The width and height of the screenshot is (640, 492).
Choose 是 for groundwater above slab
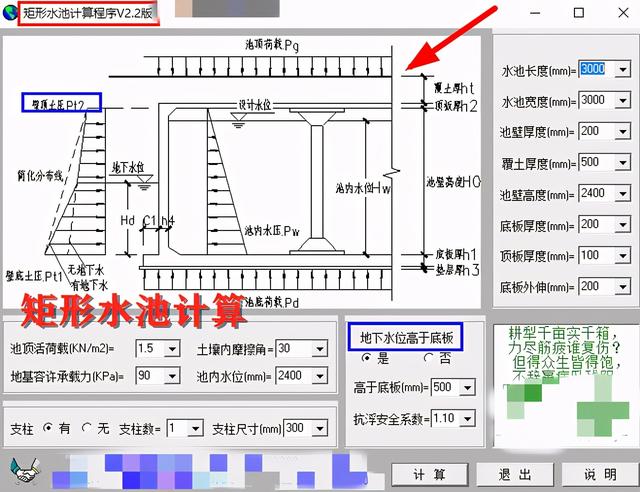366,358
